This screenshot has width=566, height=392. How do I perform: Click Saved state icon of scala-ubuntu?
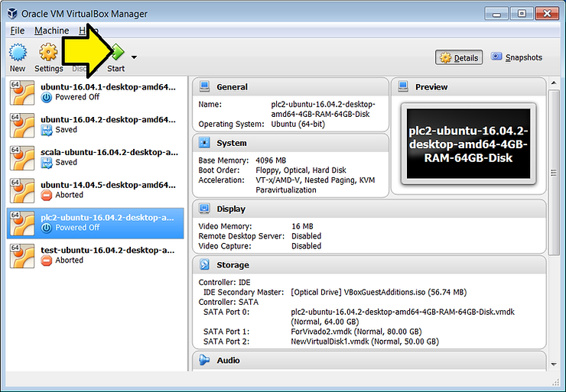pos(46,163)
